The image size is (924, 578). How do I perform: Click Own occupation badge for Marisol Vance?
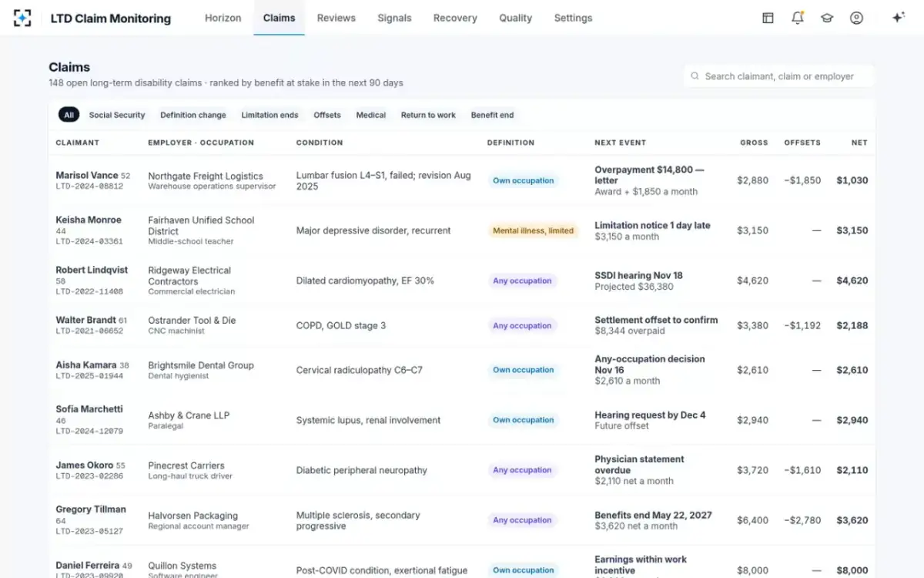[x=524, y=180]
